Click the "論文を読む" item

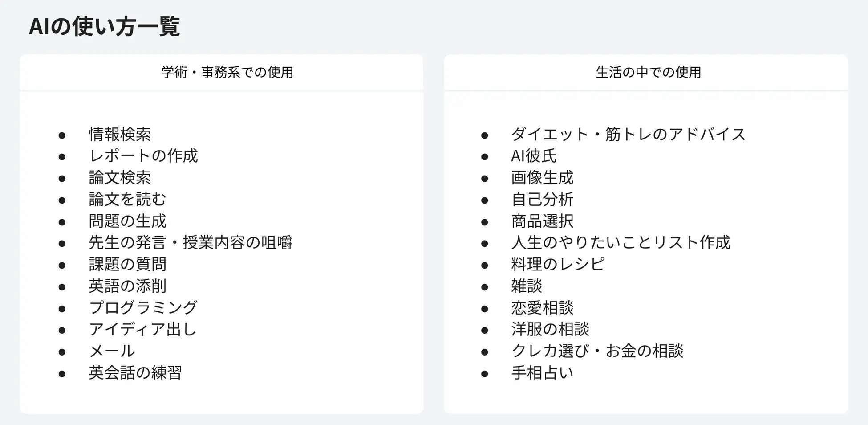[x=127, y=199]
